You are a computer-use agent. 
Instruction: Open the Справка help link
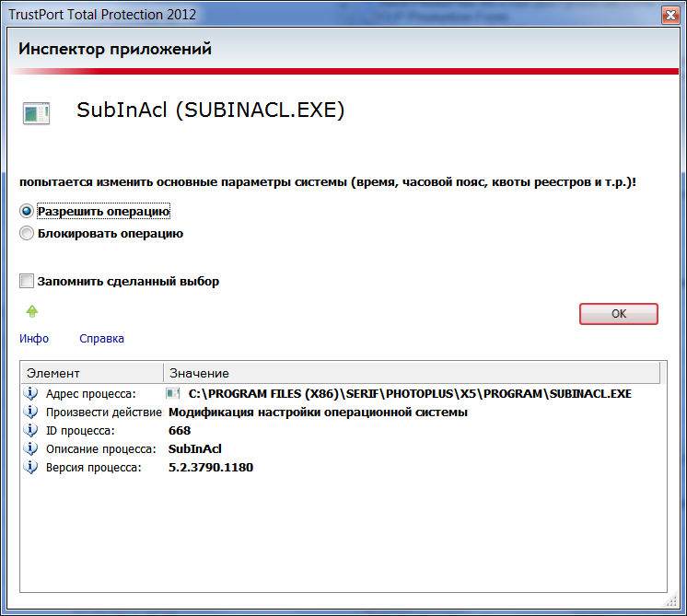[101, 338]
